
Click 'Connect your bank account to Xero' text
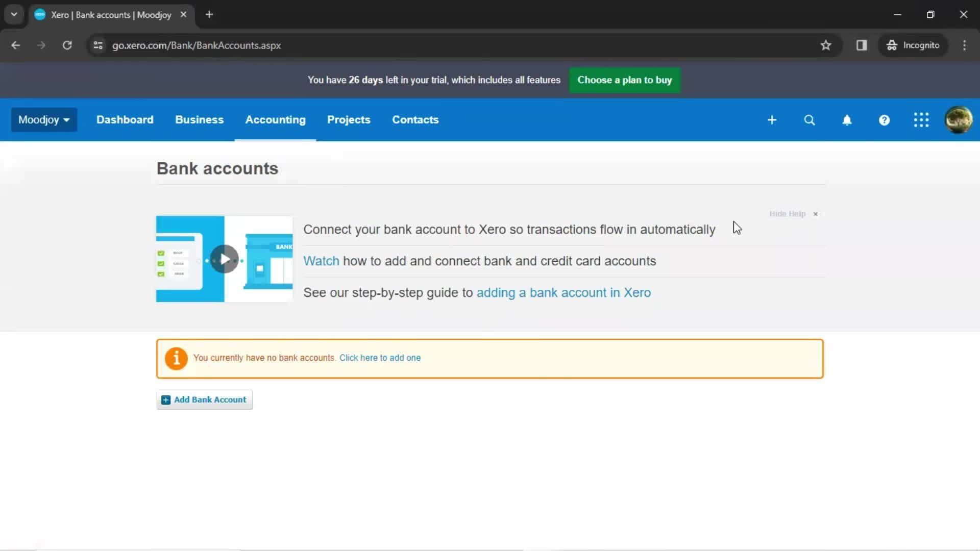pyautogui.click(x=509, y=230)
